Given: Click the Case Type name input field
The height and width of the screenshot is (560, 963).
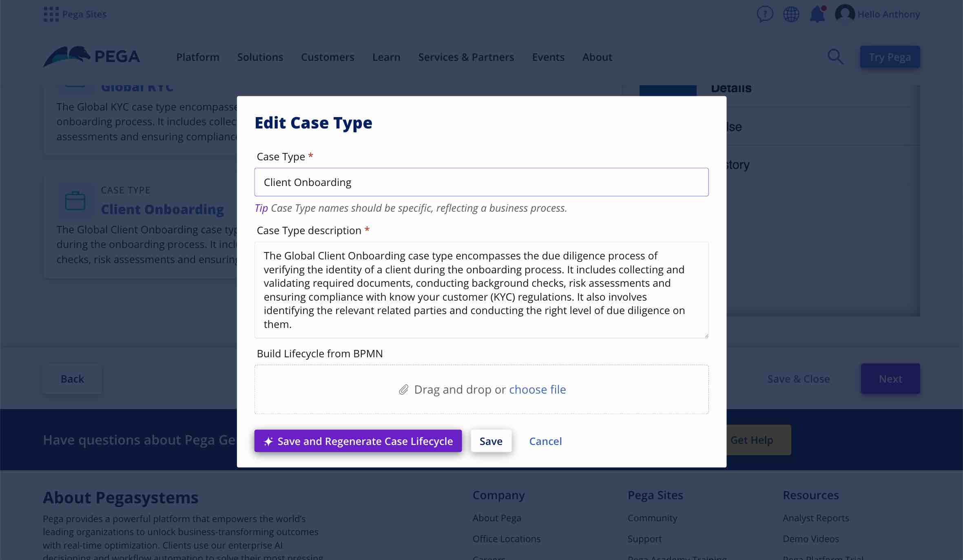Looking at the screenshot, I should 481,182.
